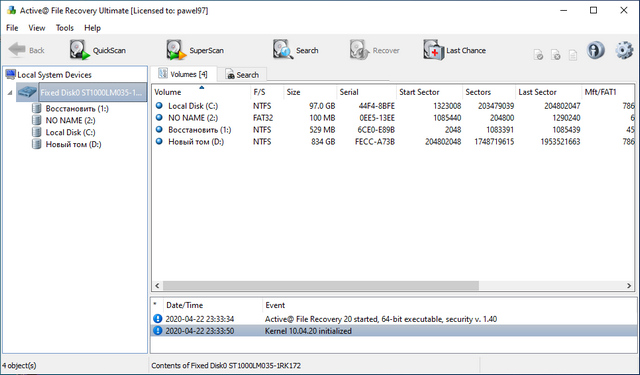Launch SuperScan from the toolbar

(x=195, y=50)
